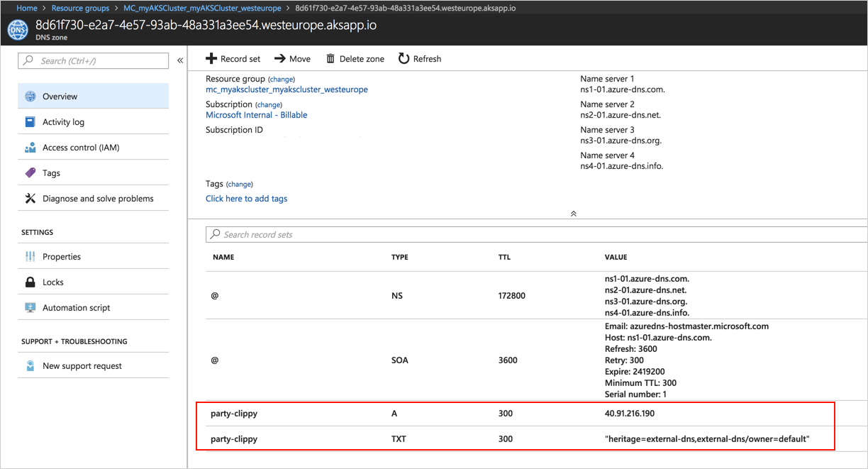Image resolution: width=868 pixels, height=469 pixels.
Task: Click the Record set plus icon
Action: [x=211, y=59]
